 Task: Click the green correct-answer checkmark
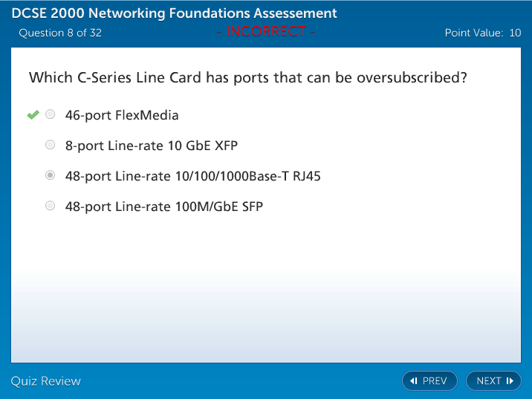(33, 114)
